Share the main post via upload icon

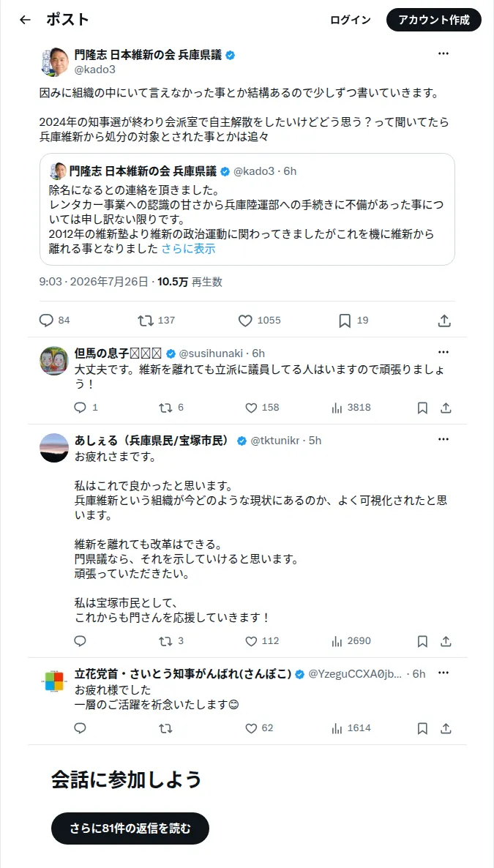pos(444,320)
